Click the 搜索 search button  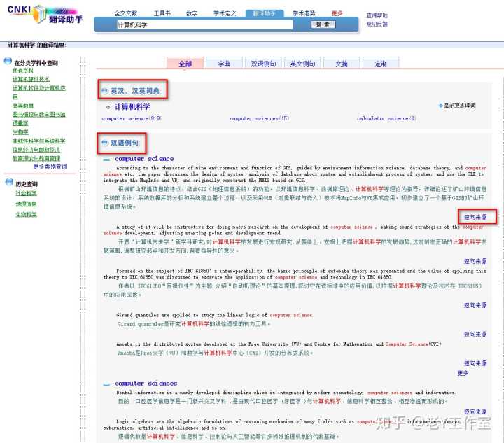pos(323,24)
